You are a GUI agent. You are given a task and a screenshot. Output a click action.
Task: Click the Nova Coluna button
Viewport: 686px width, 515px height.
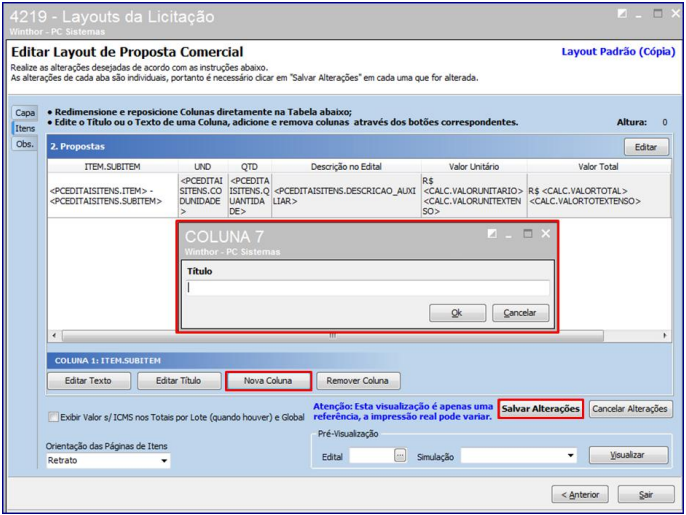[x=268, y=381]
